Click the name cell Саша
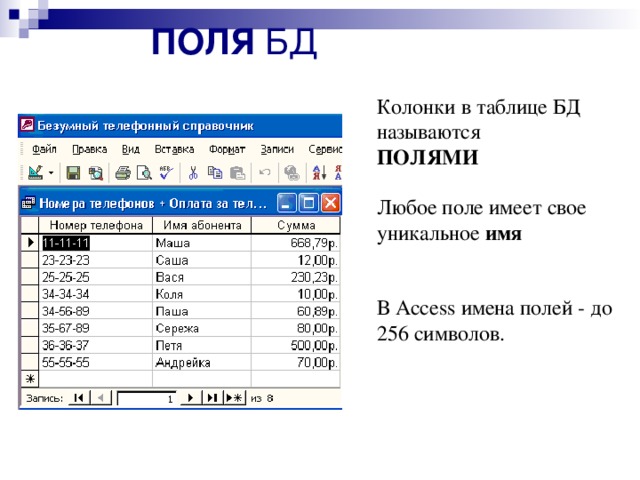This screenshot has width=640, height=480. (202, 260)
